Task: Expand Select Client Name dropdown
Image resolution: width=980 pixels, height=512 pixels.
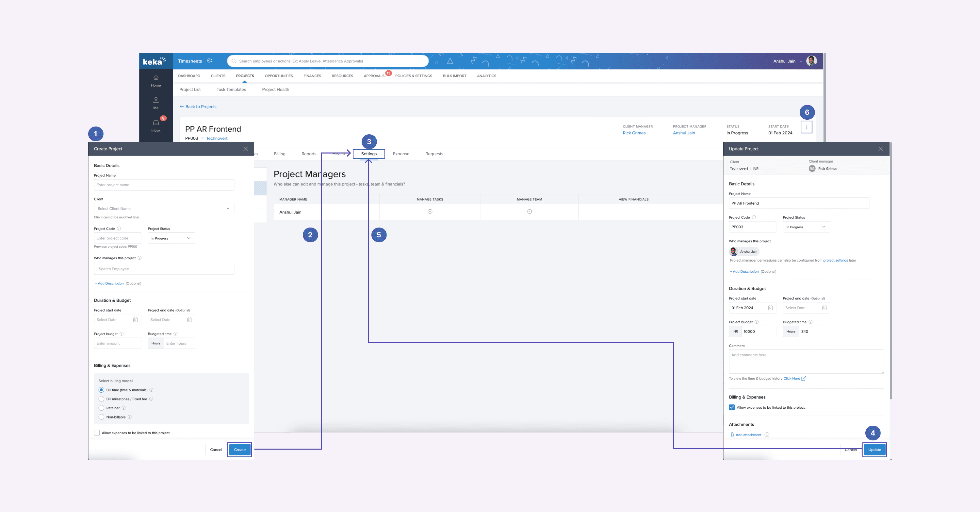Action: (164, 209)
